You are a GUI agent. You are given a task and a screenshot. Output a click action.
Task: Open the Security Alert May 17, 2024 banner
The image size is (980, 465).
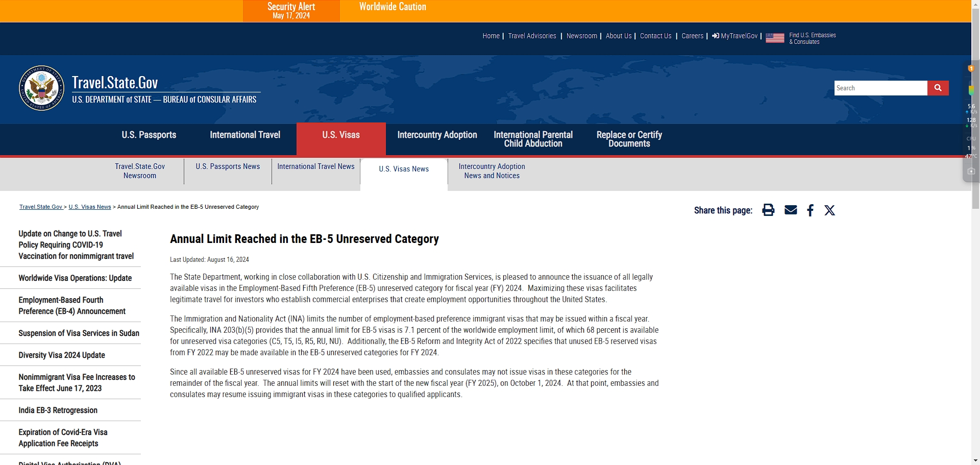pos(291,11)
